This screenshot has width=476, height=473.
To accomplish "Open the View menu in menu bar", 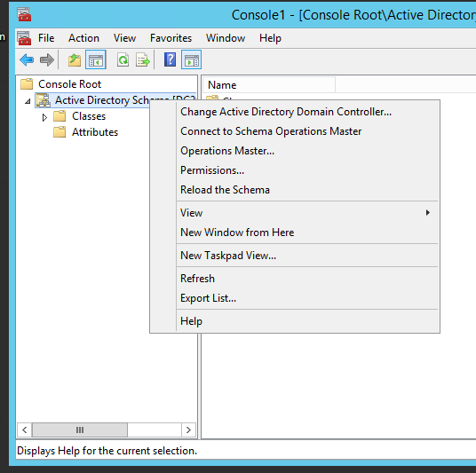I will click(x=124, y=38).
